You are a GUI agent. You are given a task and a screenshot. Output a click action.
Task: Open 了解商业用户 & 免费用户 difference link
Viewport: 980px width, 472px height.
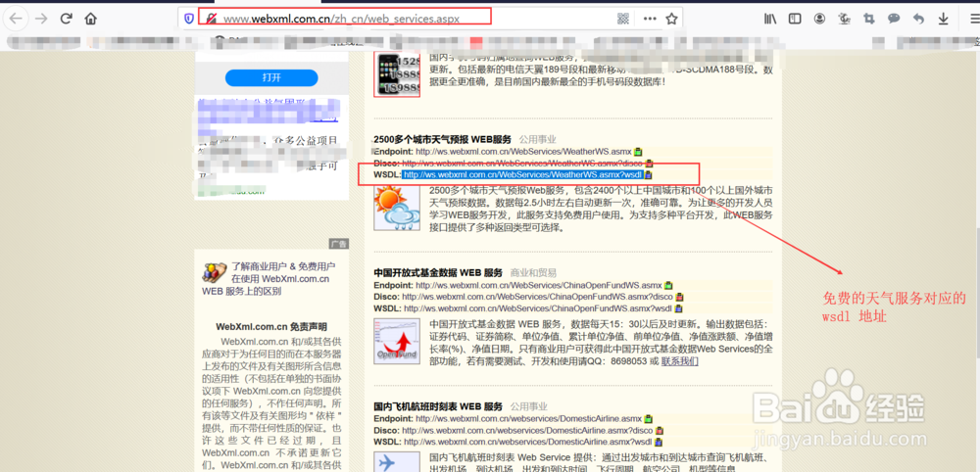tap(270, 278)
